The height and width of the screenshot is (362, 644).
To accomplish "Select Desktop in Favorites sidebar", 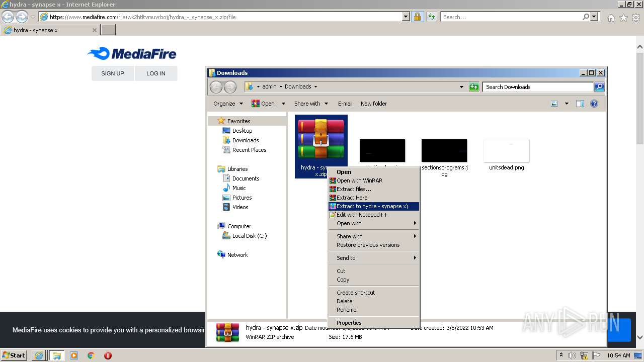I will (x=242, y=131).
